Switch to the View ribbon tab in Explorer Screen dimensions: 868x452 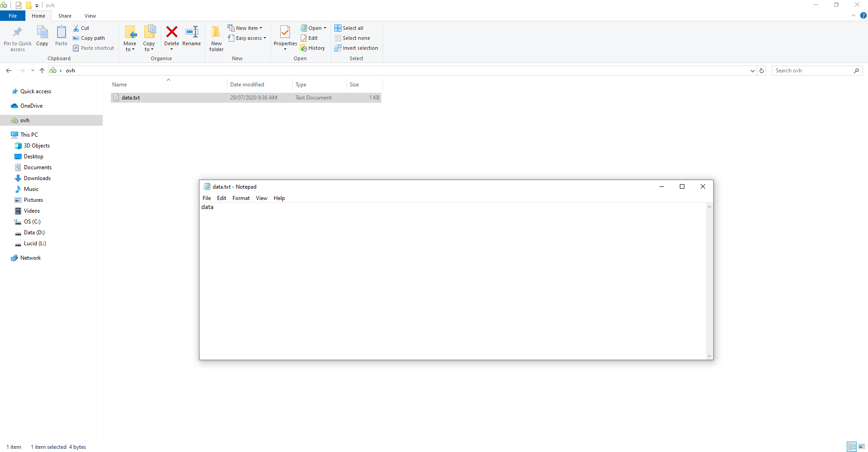(x=90, y=16)
